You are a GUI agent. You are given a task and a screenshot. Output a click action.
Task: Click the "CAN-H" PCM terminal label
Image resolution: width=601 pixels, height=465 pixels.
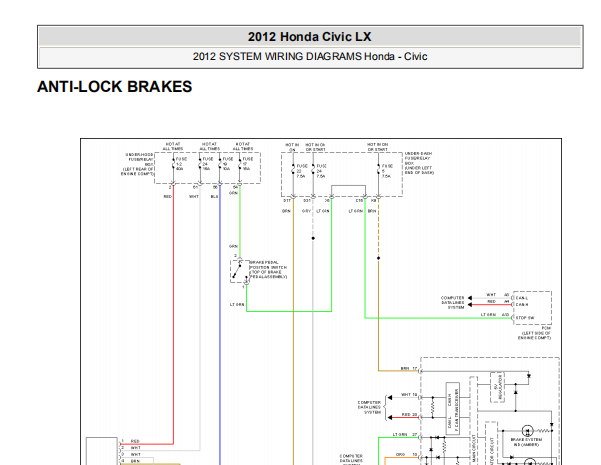(x=522, y=304)
